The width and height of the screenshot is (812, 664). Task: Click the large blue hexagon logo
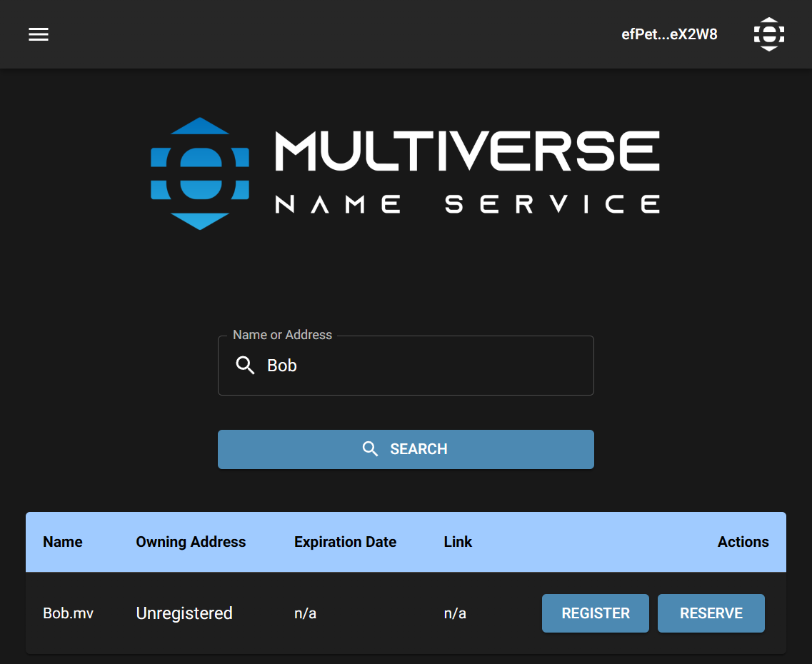click(200, 173)
